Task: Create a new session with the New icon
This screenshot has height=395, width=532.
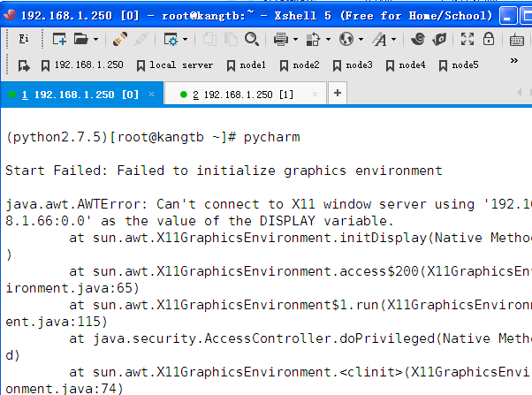Action: tap(59, 40)
